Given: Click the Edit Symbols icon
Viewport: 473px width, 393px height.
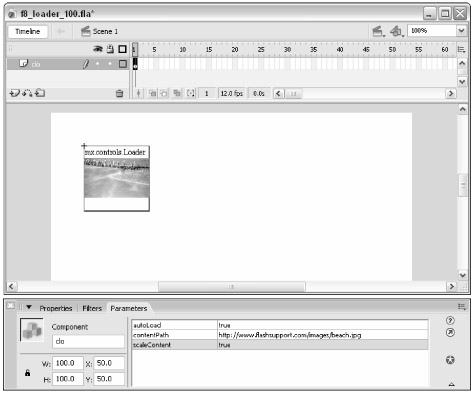Looking at the screenshot, I should click(397, 31).
